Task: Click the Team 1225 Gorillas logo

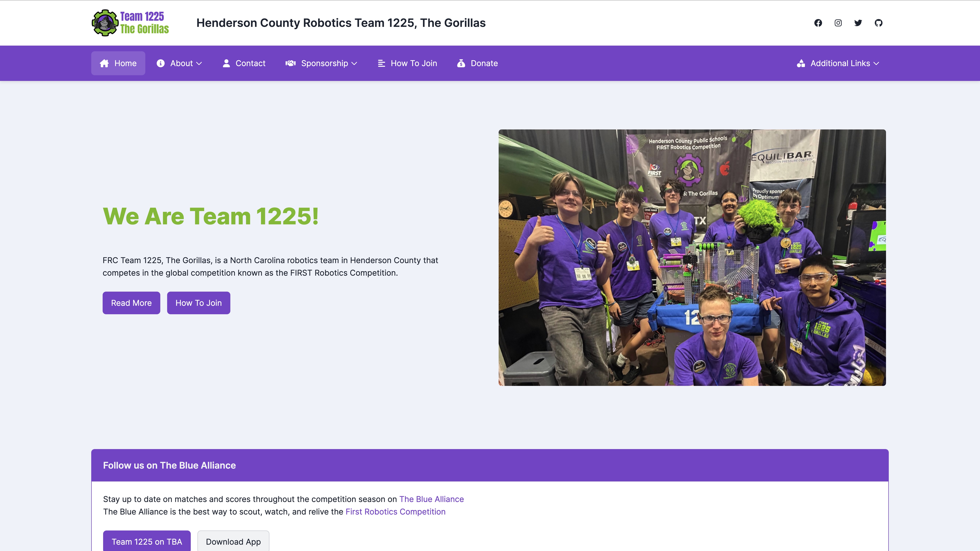Action: coord(130,23)
